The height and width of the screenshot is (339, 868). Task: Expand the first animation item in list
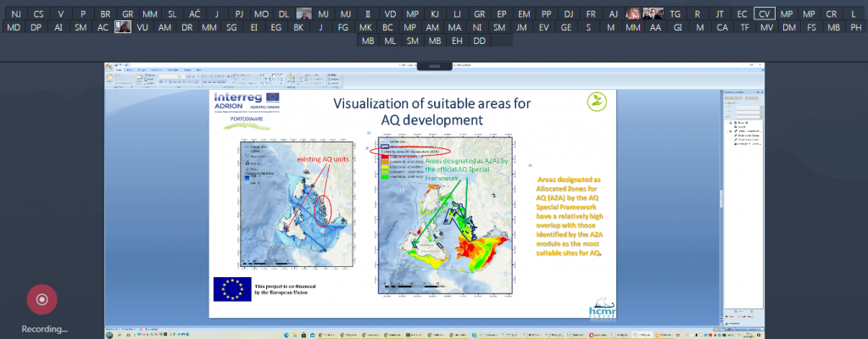(729, 125)
